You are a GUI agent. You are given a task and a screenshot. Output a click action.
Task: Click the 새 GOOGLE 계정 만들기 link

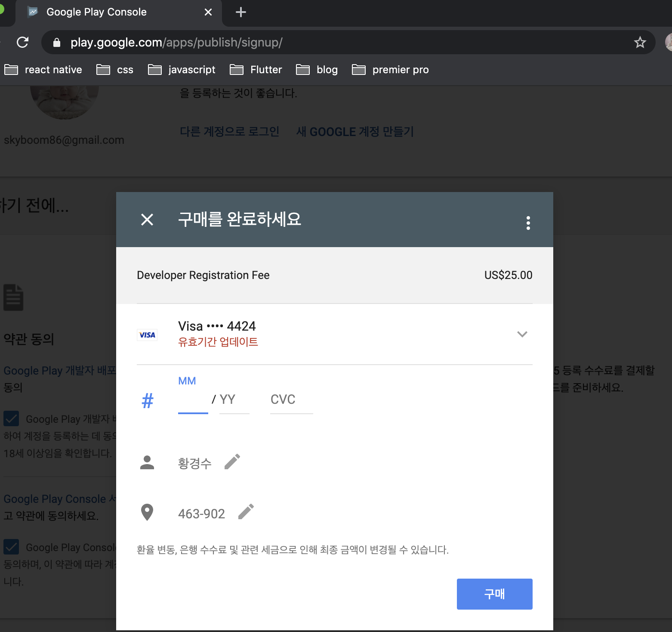355,131
